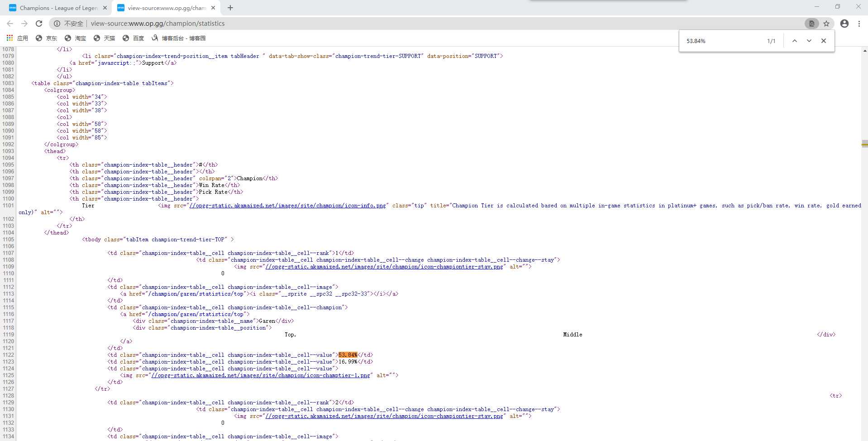Go forward to the next page
868x441 pixels.
tap(24, 24)
